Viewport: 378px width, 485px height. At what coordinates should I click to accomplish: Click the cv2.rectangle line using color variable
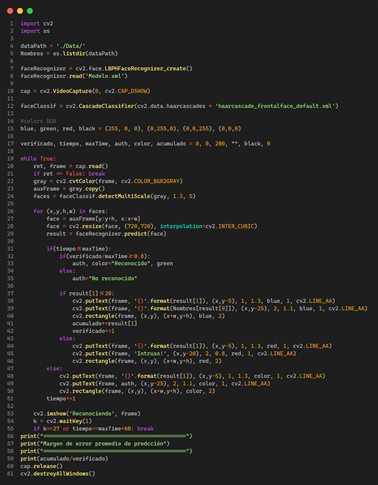(137, 391)
